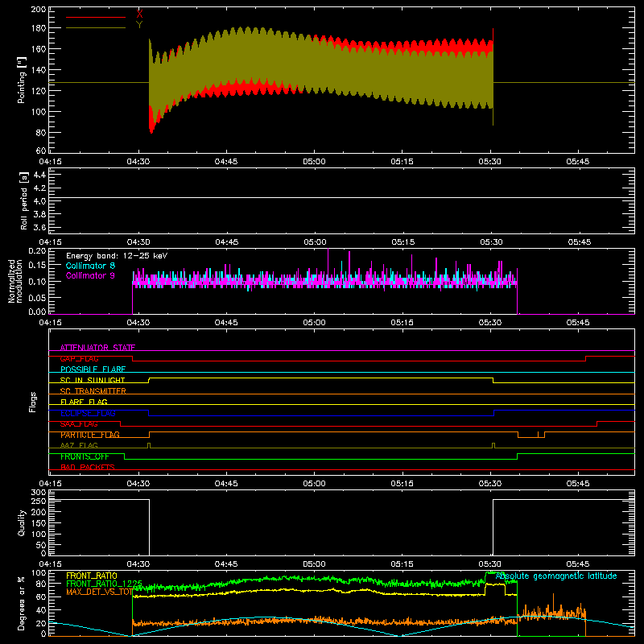Click the 100 tick on Degrees or % axis
The height and width of the screenshot is (644, 644).
[39, 573]
